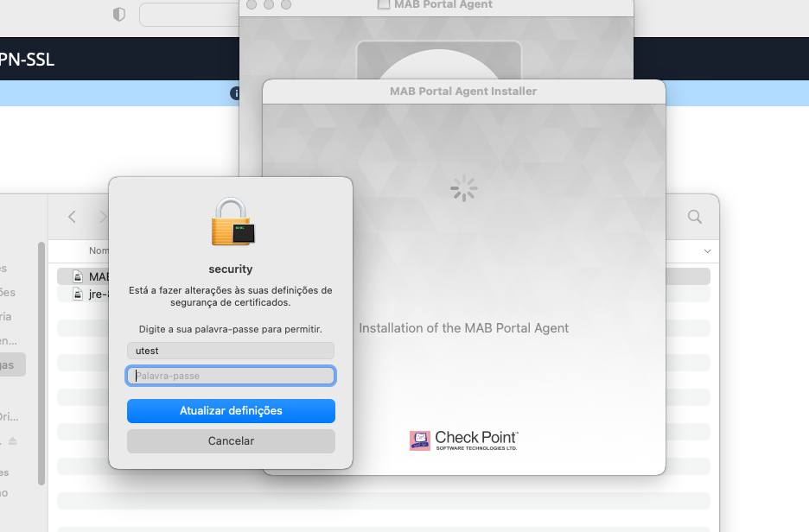Focus the Palavra-passe password field
The image size is (809, 532).
(x=231, y=376)
